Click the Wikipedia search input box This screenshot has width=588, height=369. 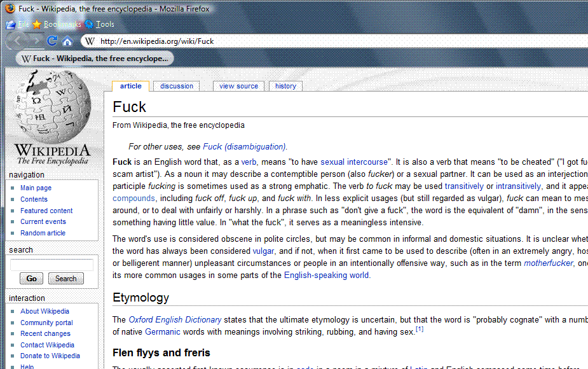click(x=51, y=265)
